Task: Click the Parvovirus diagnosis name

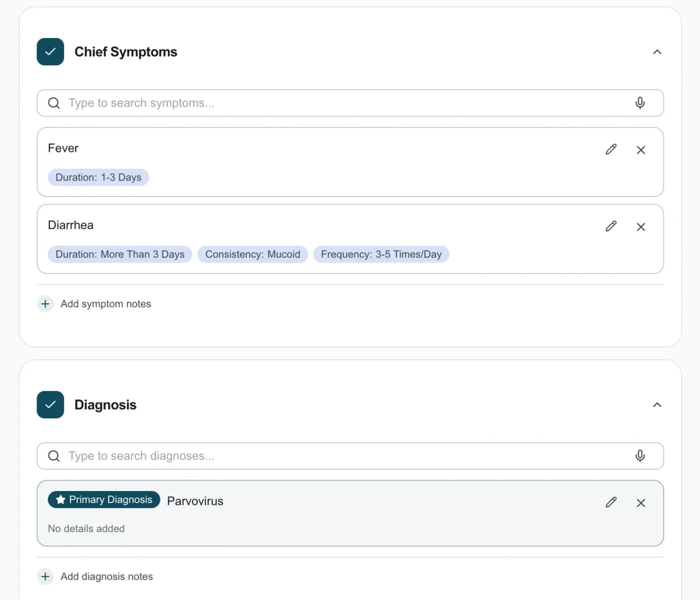Action: pos(195,501)
